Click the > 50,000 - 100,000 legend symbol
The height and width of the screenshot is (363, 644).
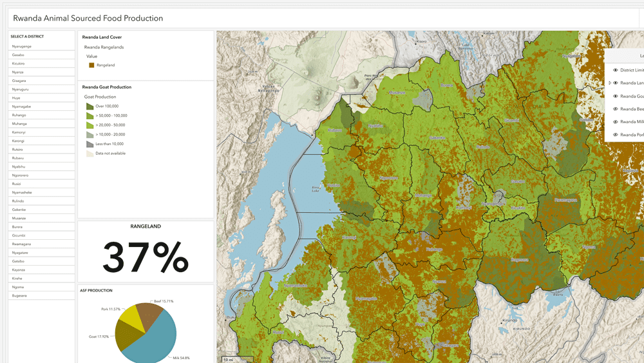pyautogui.click(x=90, y=115)
